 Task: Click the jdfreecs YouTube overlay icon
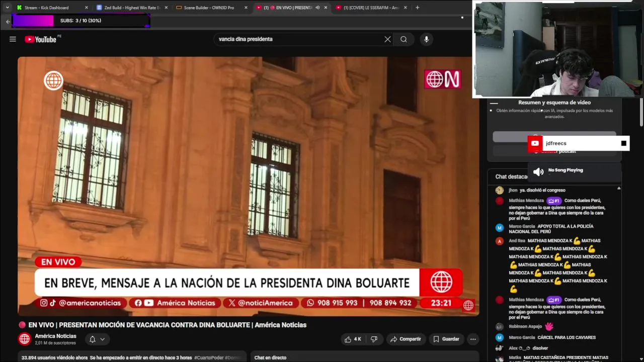point(535,143)
